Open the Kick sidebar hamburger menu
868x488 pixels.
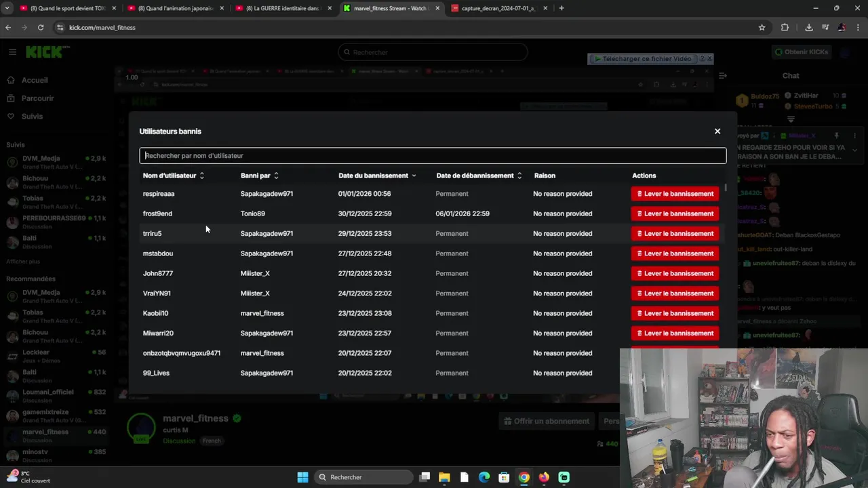(x=12, y=52)
